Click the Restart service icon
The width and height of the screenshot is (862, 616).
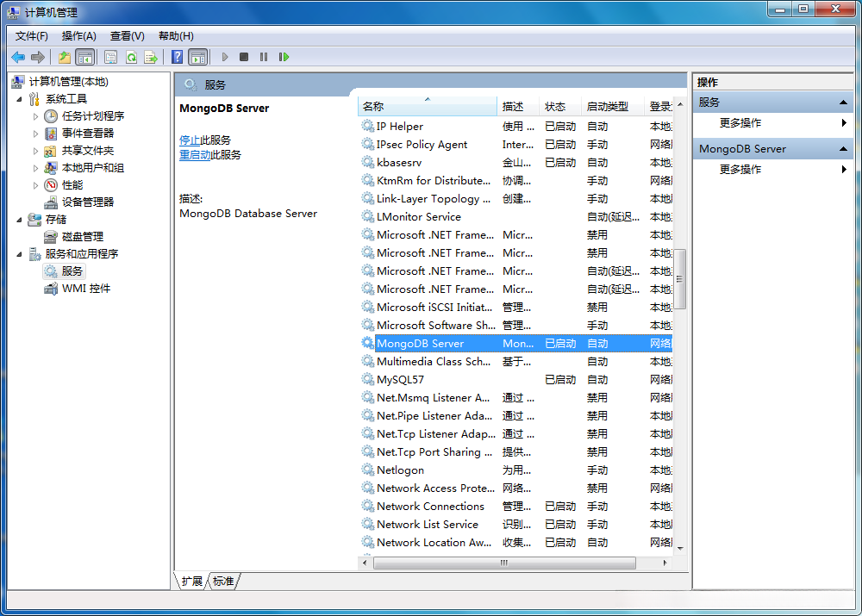[x=284, y=57]
